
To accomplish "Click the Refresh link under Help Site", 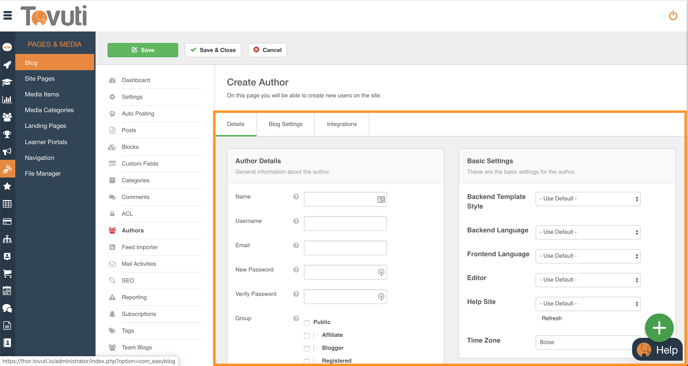I will tap(552, 318).
